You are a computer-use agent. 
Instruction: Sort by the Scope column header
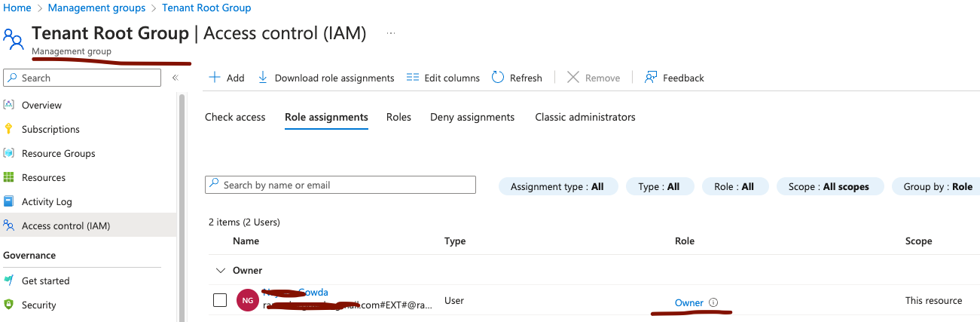pyautogui.click(x=918, y=241)
